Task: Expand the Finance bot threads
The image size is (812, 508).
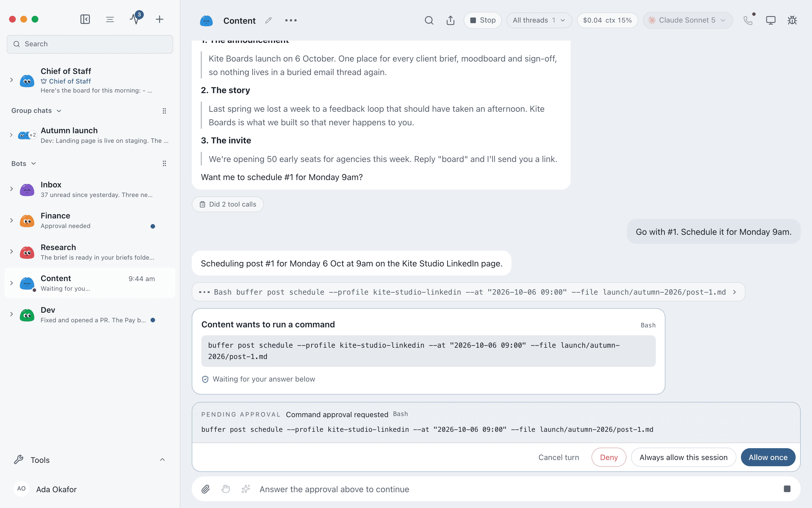Action: coord(11,220)
